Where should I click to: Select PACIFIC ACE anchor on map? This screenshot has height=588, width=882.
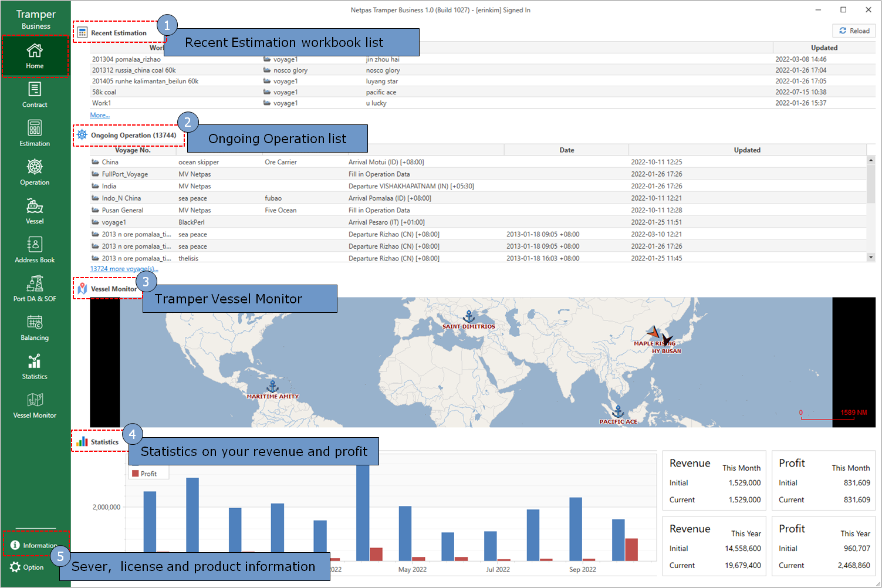coord(618,411)
